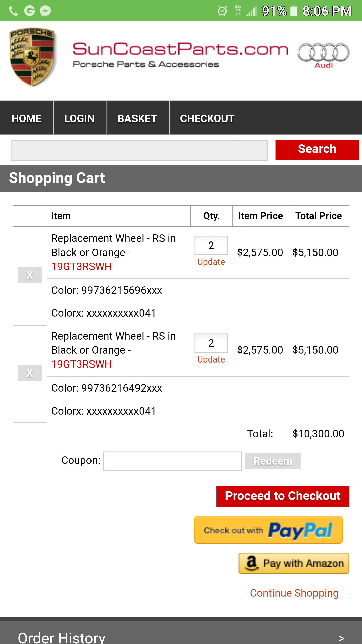Remove the second wheel with X button
This screenshot has width=362, height=644.
tap(30, 373)
